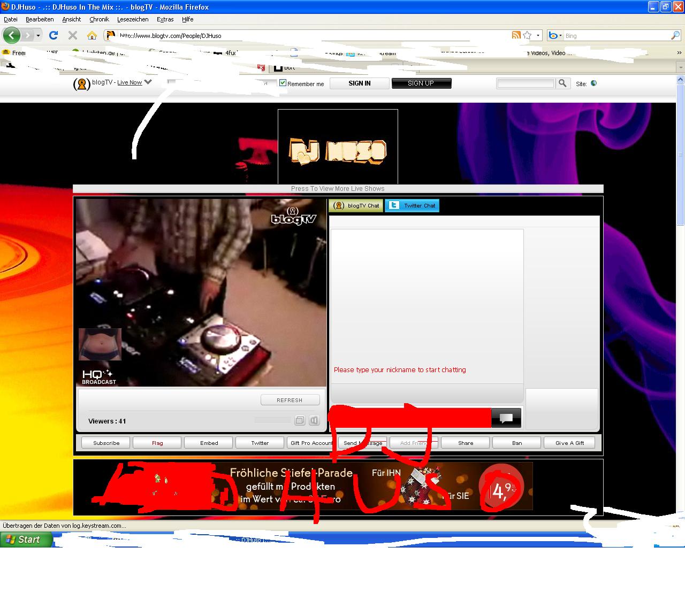
Task: Reload the page with the refresh icon
Action: [53, 35]
